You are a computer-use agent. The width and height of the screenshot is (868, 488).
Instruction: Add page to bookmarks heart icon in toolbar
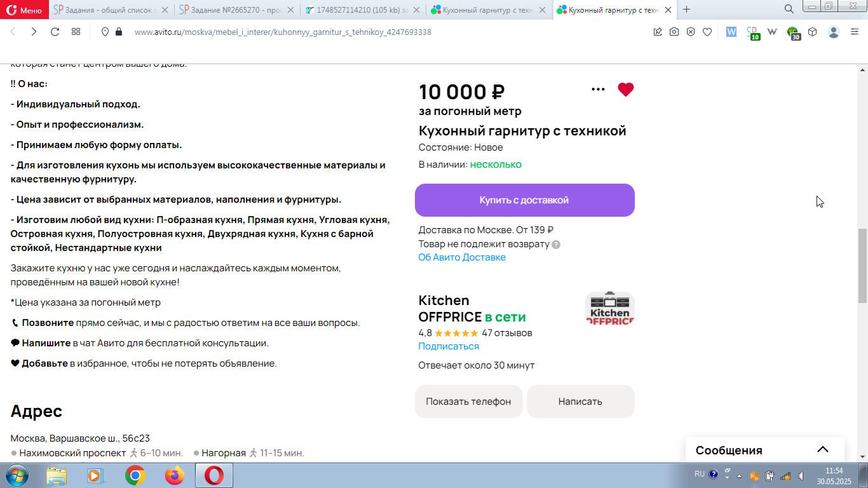tap(707, 32)
